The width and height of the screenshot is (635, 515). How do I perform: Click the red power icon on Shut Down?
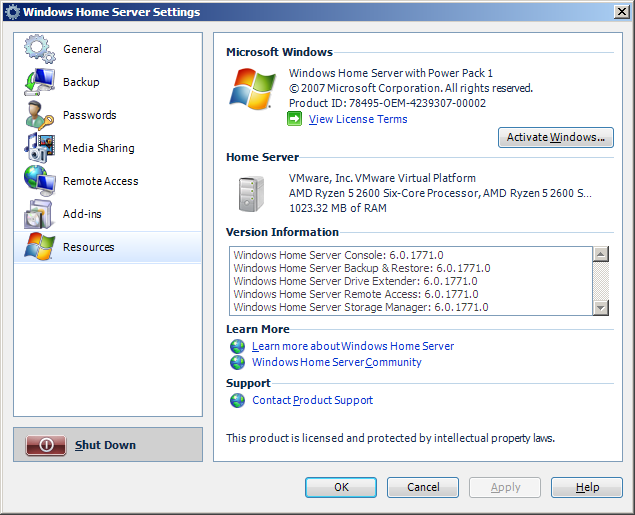[46, 445]
